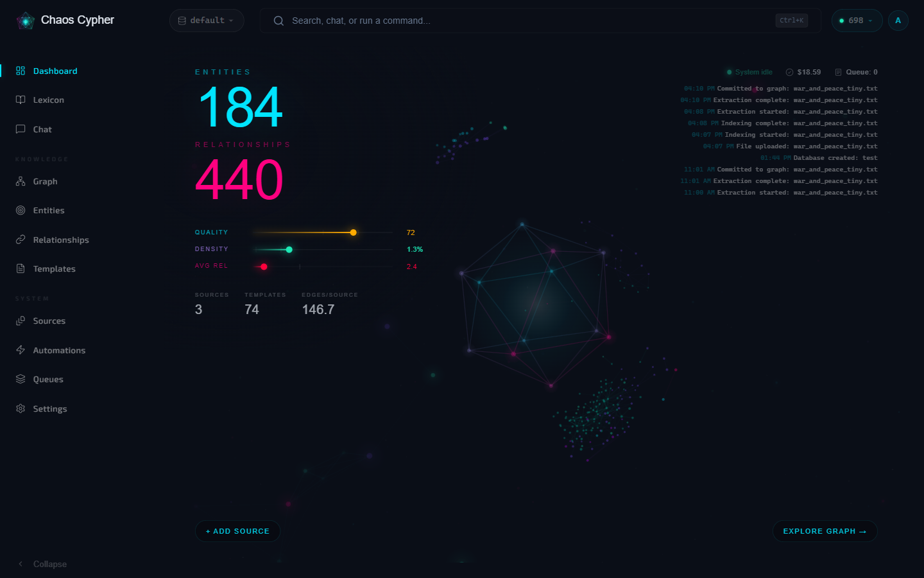
Task: Click the File uploaded log entry
Action: pyautogui.click(x=790, y=146)
